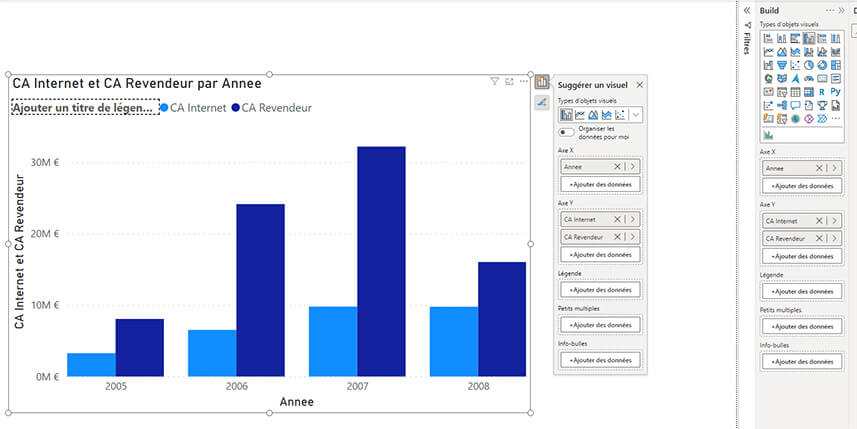Click the 30M € label on the Y axis

[x=45, y=162]
